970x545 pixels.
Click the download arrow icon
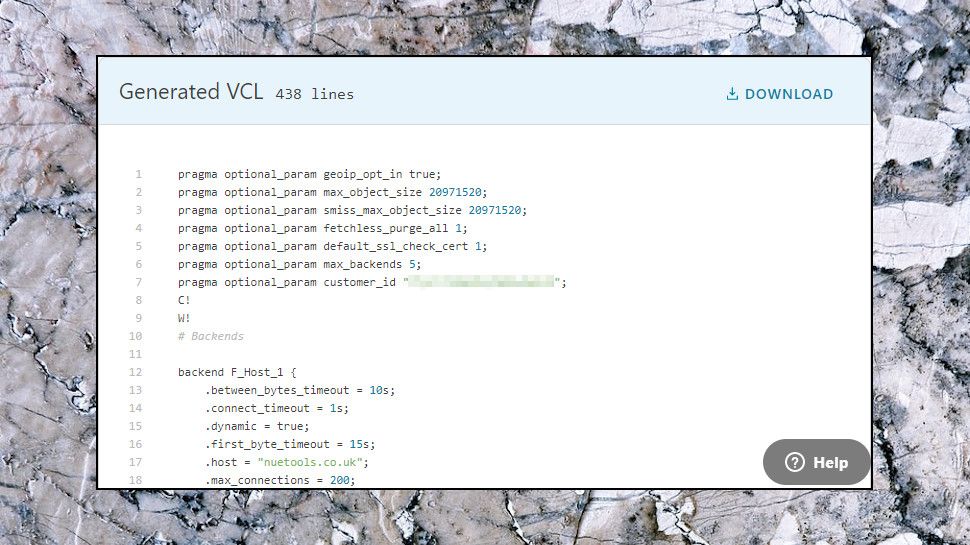pyautogui.click(x=732, y=94)
